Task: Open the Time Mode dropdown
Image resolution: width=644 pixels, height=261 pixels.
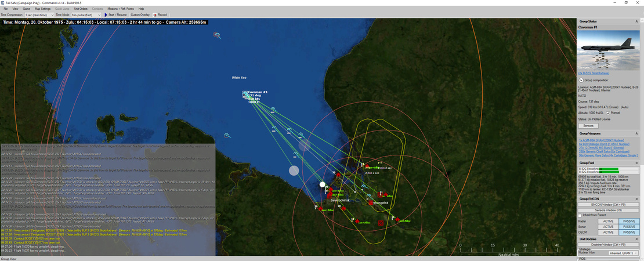Action: 87,14
